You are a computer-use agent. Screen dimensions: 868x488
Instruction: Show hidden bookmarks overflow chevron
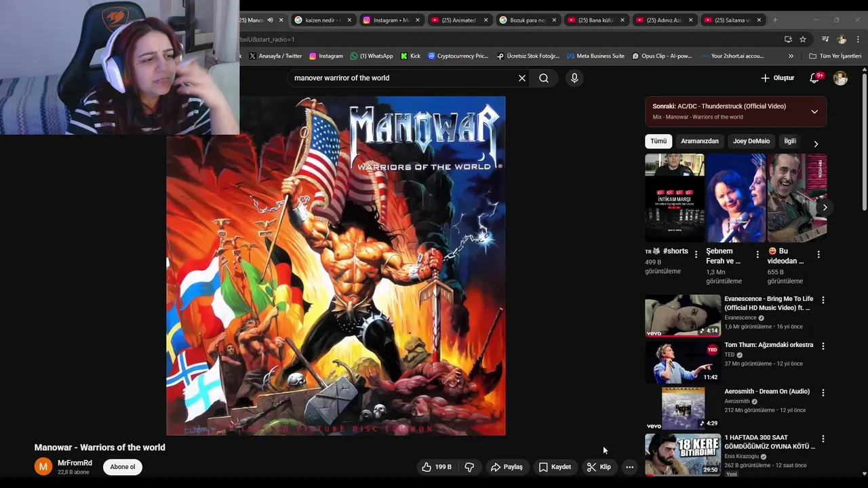point(791,56)
